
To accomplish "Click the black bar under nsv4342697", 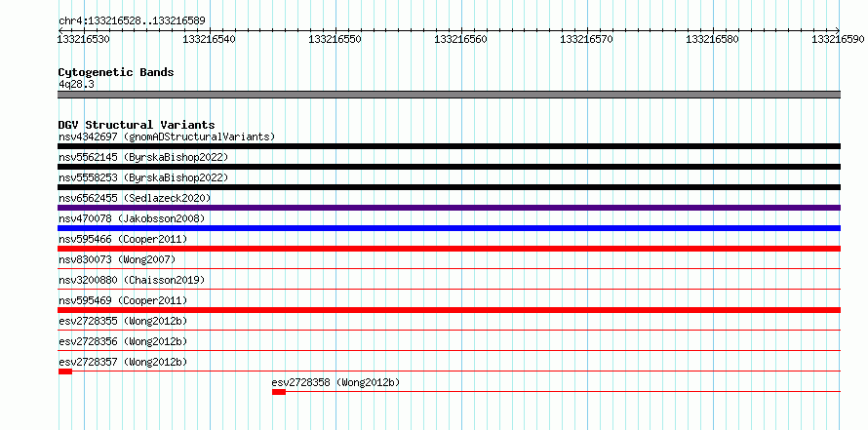I will coord(449,146).
